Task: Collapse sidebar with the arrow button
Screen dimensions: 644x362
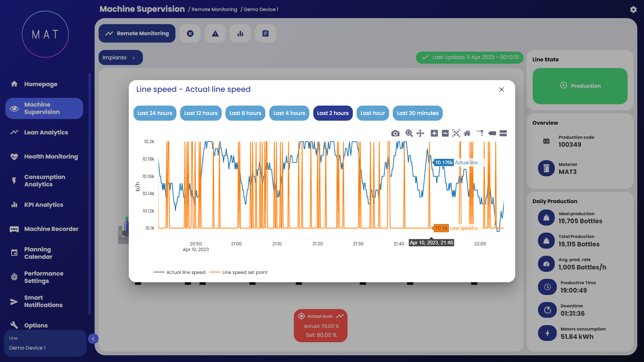Action: 93,339
